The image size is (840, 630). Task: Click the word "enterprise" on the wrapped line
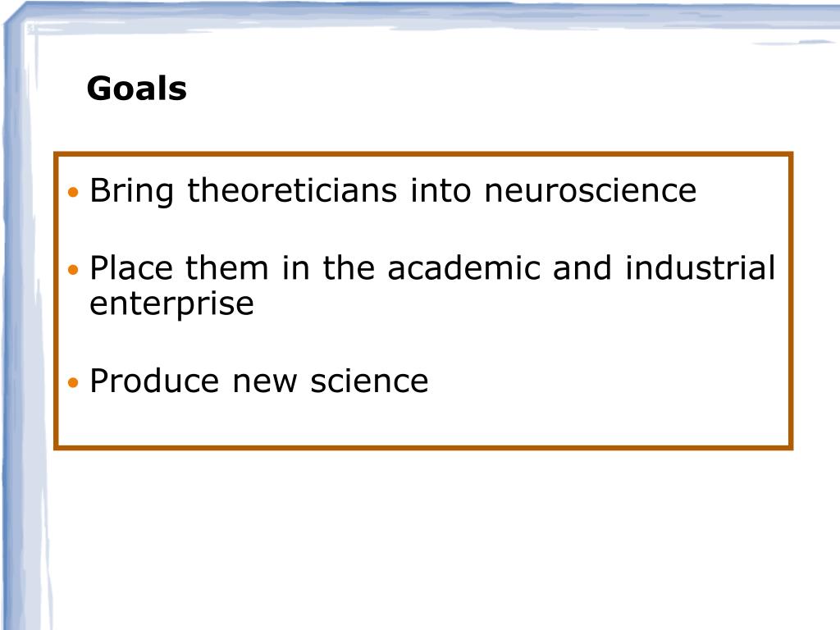tap(171, 304)
